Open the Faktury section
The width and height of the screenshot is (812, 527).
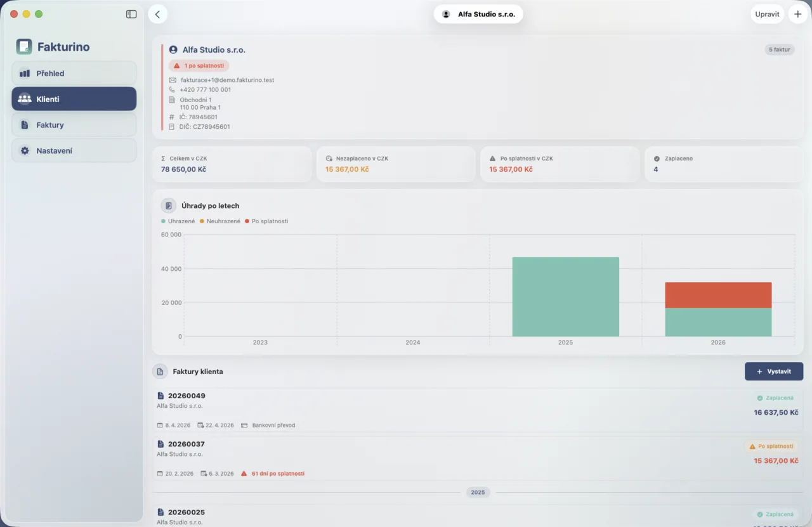click(74, 125)
